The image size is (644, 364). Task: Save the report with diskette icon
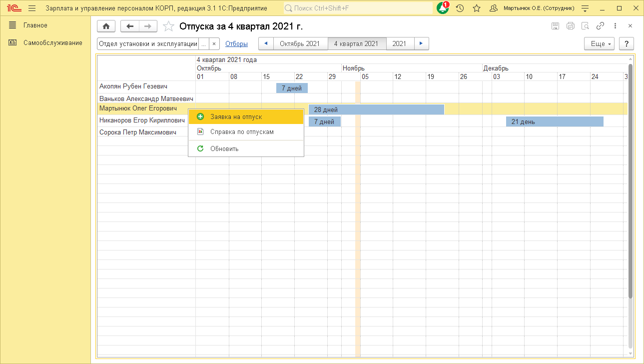555,26
